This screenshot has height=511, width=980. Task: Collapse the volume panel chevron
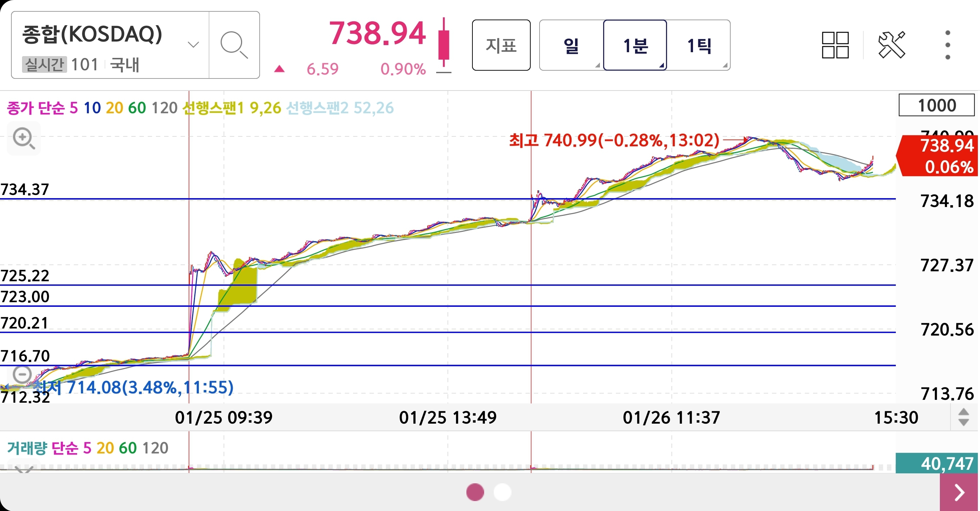point(23,468)
